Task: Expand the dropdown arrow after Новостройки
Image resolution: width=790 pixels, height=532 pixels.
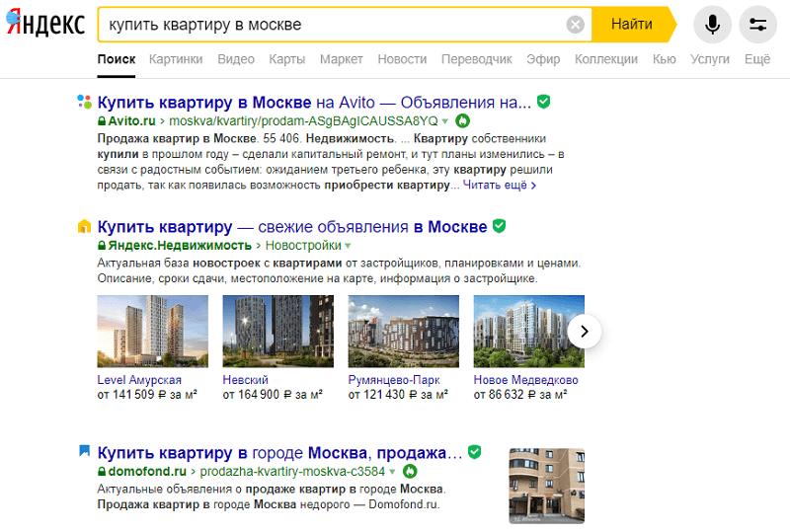Action: point(348,246)
